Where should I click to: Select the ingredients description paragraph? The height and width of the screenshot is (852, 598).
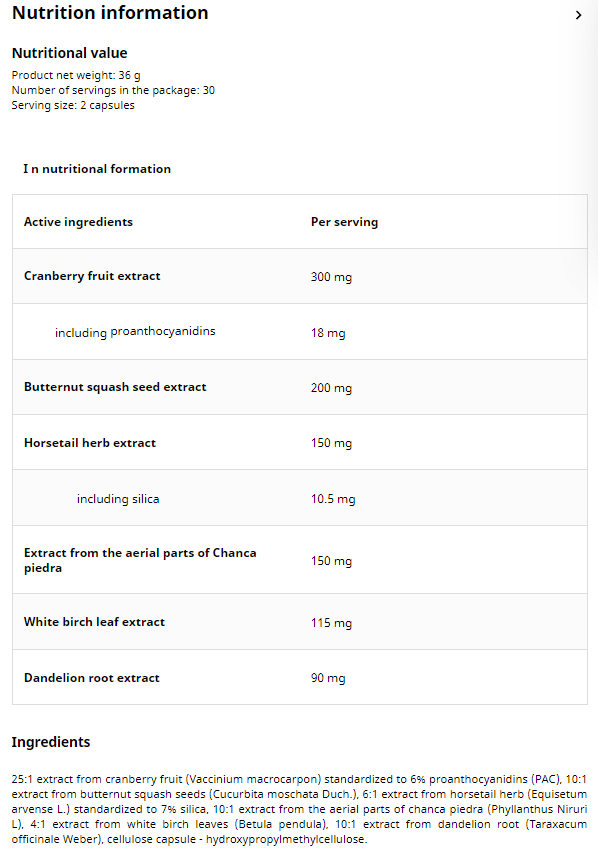click(299, 808)
